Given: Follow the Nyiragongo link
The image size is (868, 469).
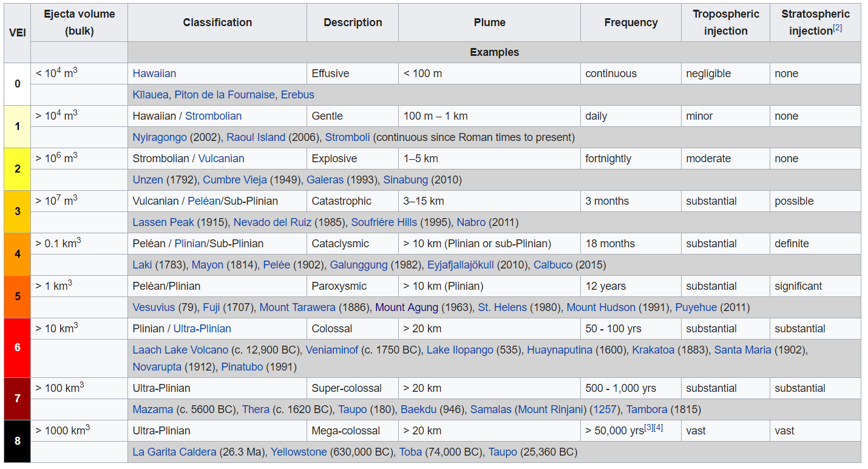Looking at the screenshot, I should tap(160, 137).
